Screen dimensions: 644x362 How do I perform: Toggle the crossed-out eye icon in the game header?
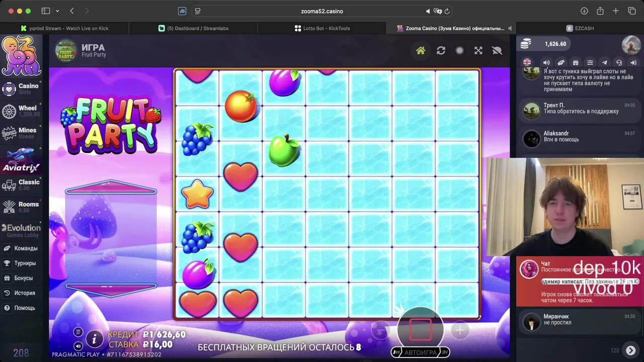point(497,50)
